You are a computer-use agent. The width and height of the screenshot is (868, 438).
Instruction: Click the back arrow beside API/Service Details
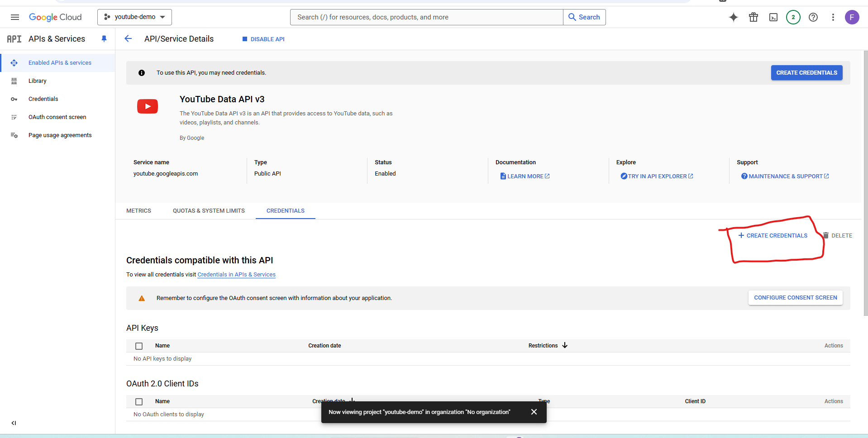(x=128, y=39)
